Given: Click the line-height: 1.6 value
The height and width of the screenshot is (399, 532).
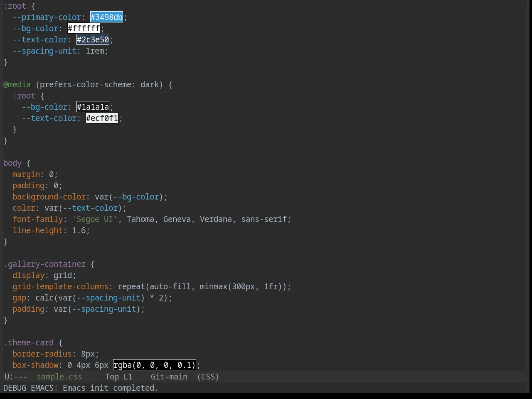Looking at the screenshot, I should (79, 230).
